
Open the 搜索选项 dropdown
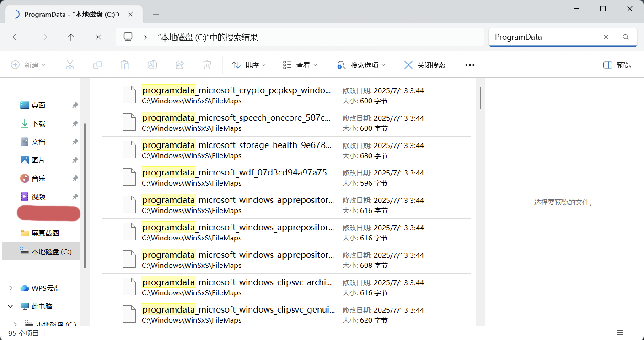[361, 65]
